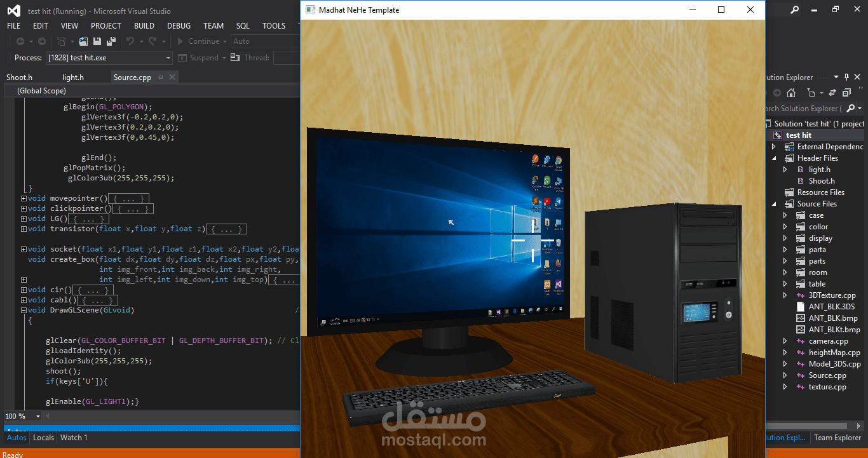This screenshot has width=868, height=458.
Task: Open the Solution Explorer window options dropdown
Action: [x=836, y=77]
